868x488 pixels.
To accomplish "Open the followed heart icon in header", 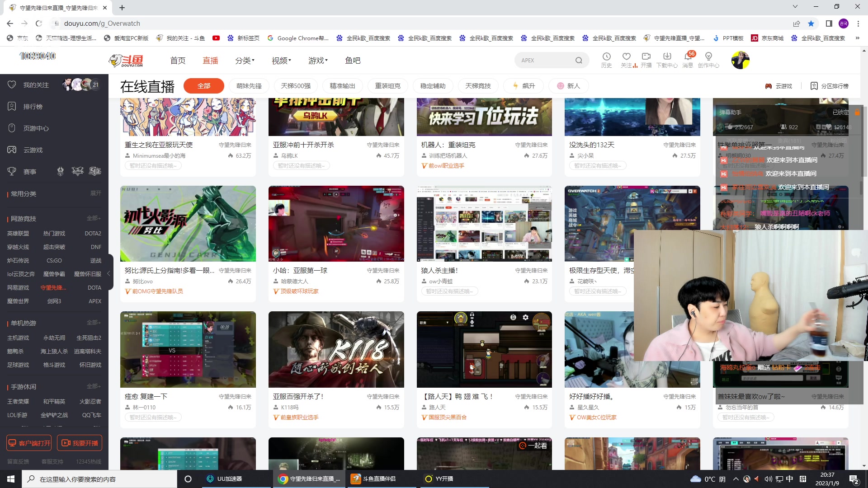I will (x=626, y=56).
